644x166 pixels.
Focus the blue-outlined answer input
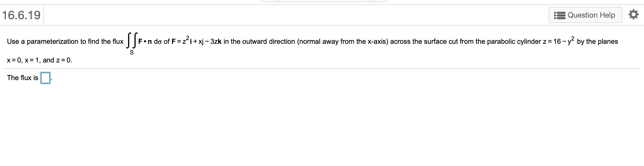coord(45,78)
